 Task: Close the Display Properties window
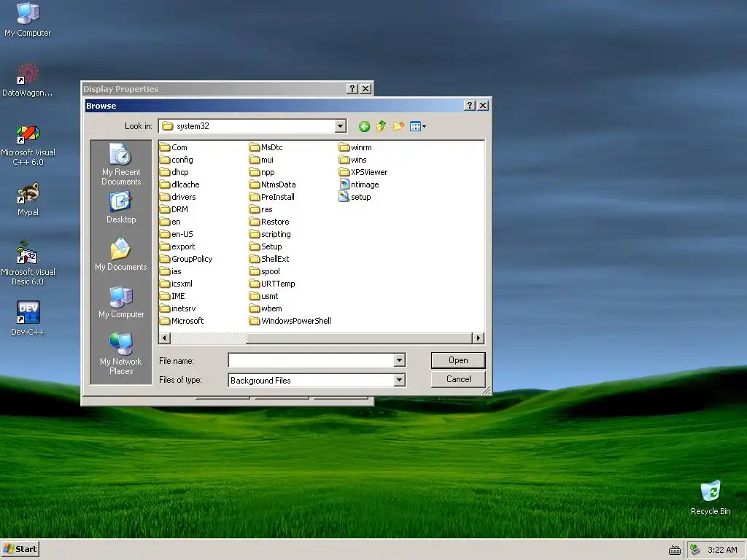pyautogui.click(x=365, y=88)
